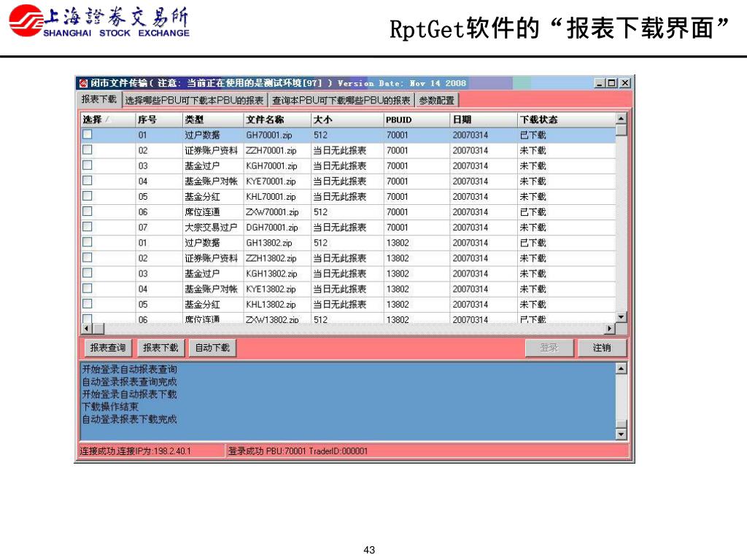
Task: Check the box for KHL13802.zip
Action: tap(88, 304)
